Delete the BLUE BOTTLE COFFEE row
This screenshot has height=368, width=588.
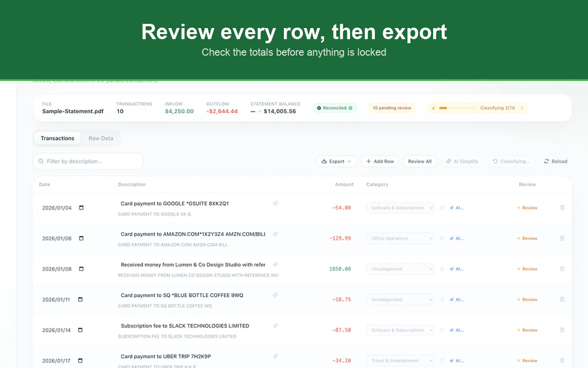coord(562,300)
